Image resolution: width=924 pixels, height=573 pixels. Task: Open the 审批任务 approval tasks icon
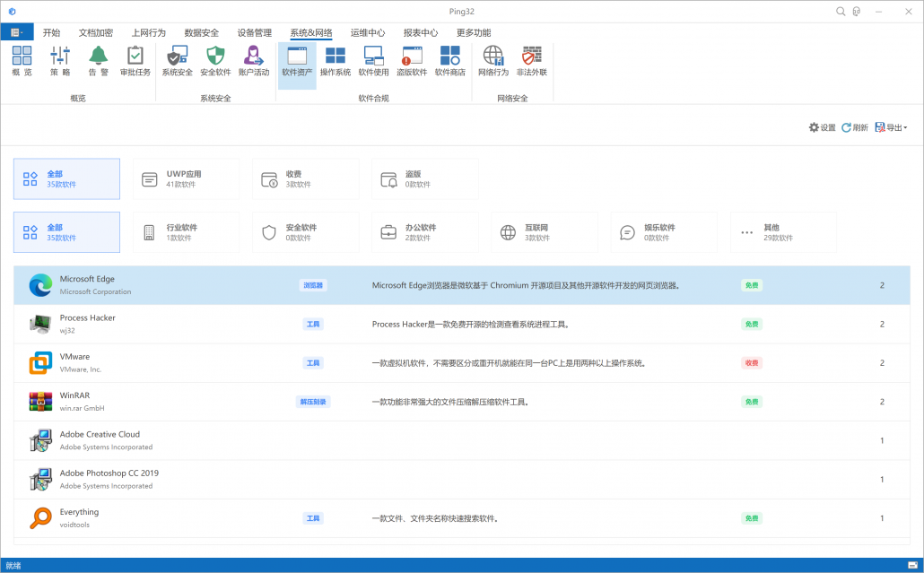pyautogui.click(x=135, y=61)
